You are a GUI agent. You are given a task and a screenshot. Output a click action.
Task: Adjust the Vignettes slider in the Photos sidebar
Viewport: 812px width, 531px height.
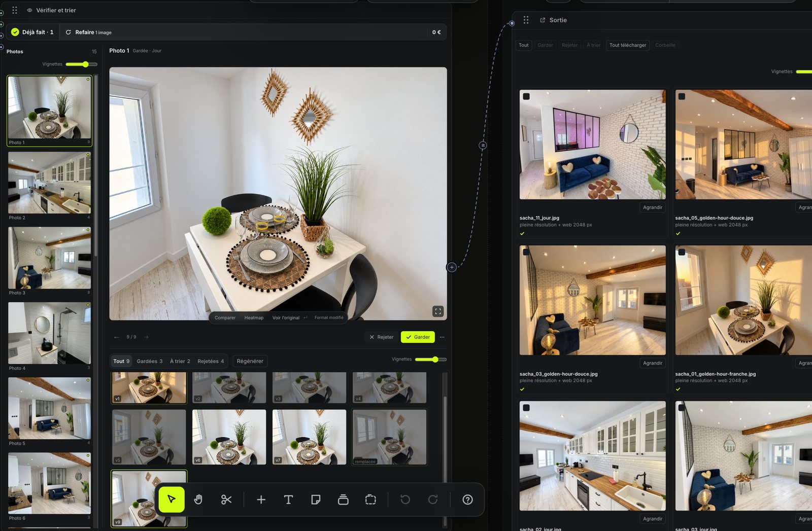point(81,64)
